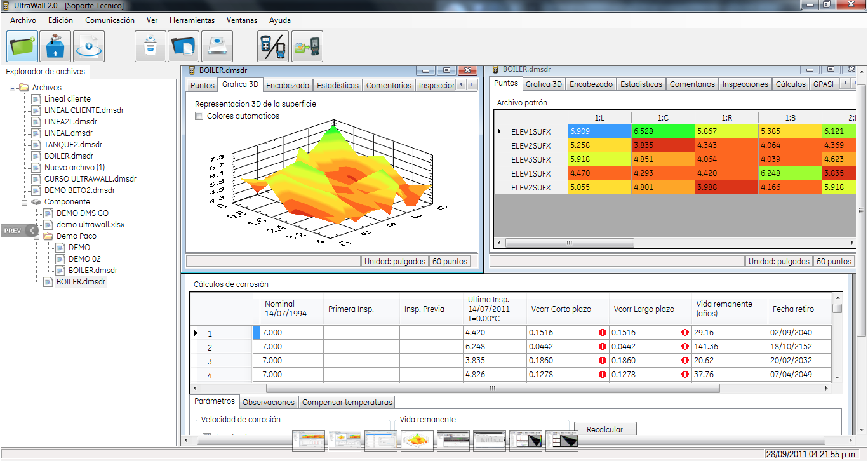Open the Archivo menu
This screenshot has width=868, height=461.
click(23, 20)
